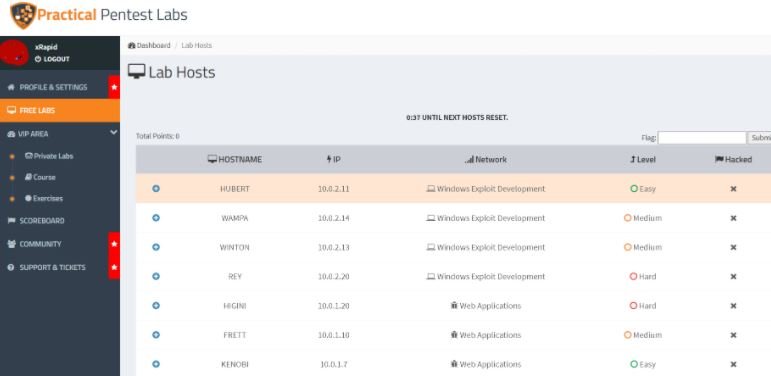The height and width of the screenshot is (376, 771).
Task: Click the Flag input field
Action: 702,138
